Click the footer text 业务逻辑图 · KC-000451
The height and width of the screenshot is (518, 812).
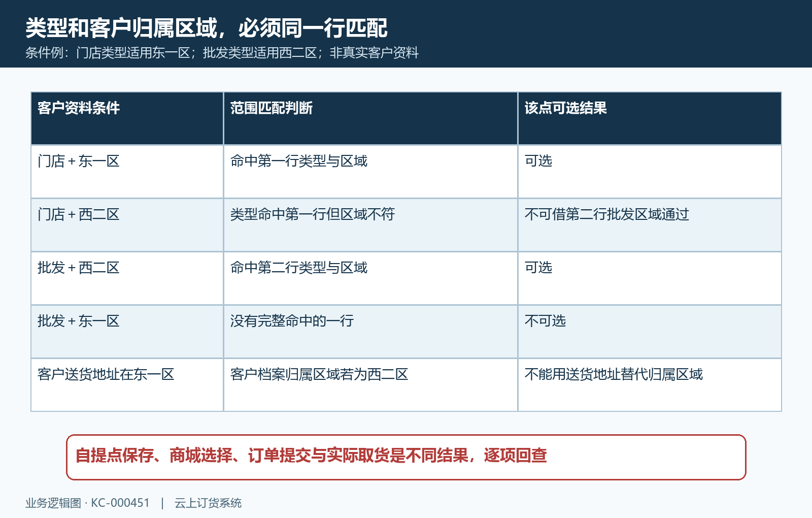pyautogui.click(x=88, y=503)
